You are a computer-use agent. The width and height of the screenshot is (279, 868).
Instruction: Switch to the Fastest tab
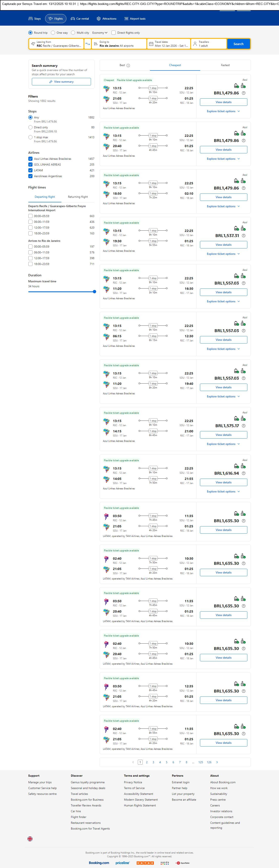tap(225, 65)
